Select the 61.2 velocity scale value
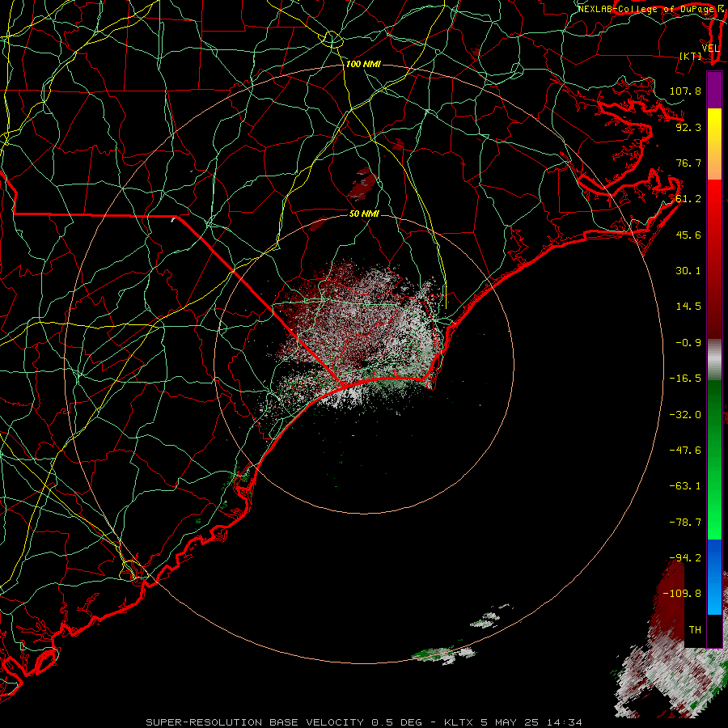 point(688,199)
